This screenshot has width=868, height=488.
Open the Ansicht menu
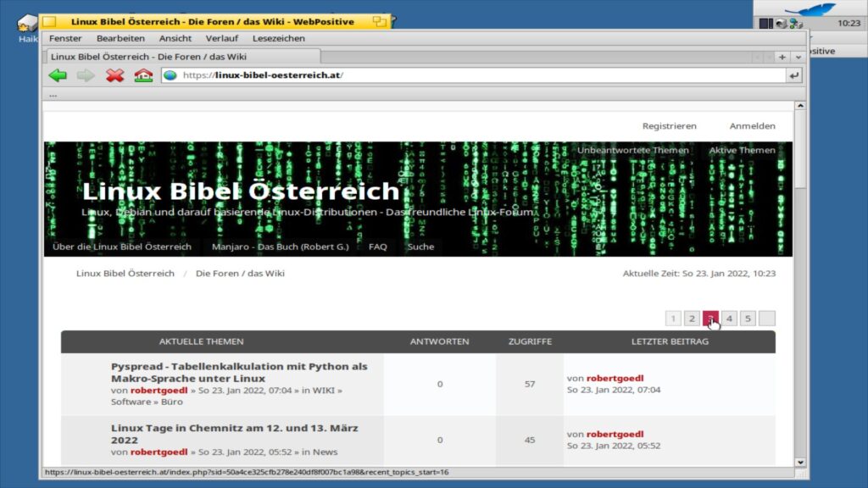(175, 38)
